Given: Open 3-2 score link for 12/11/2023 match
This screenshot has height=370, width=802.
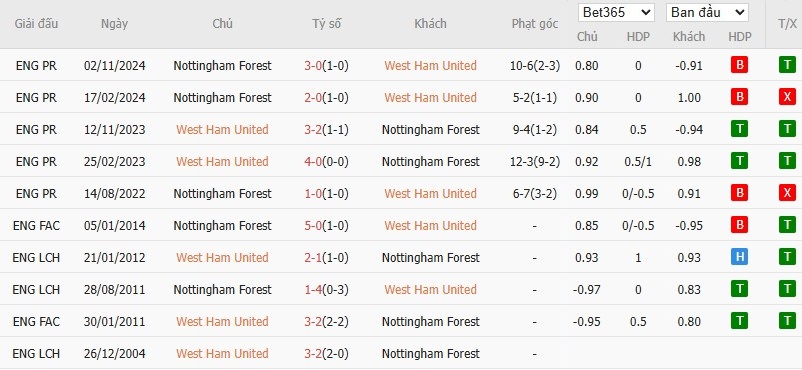Looking at the screenshot, I should pyautogui.click(x=313, y=129).
